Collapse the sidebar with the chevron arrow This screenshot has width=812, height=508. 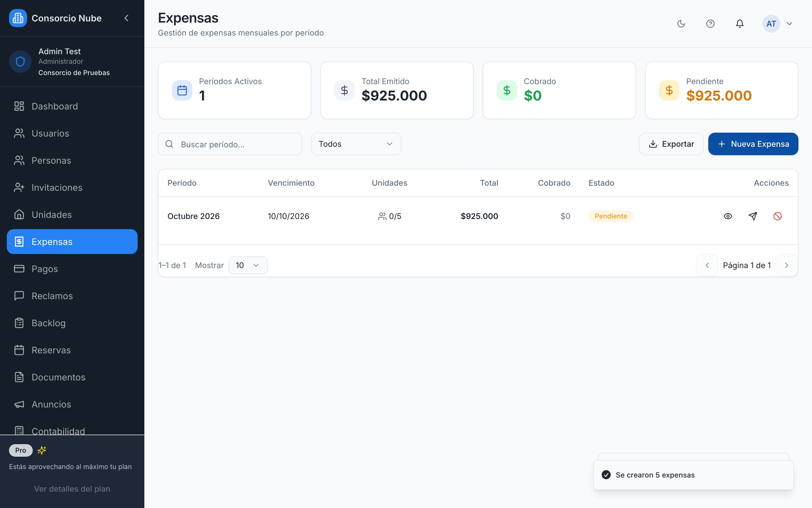(x=127, y=18)
